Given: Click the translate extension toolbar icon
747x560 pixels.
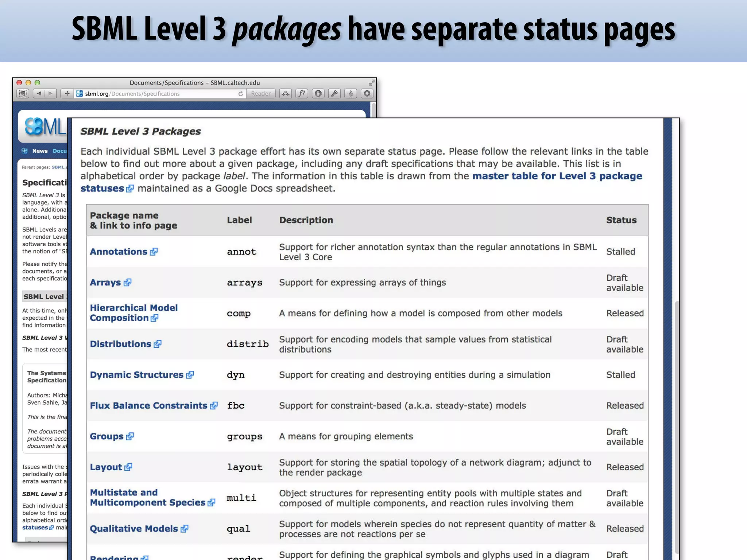Looking at the screenshot, I should tap(351, 94).
